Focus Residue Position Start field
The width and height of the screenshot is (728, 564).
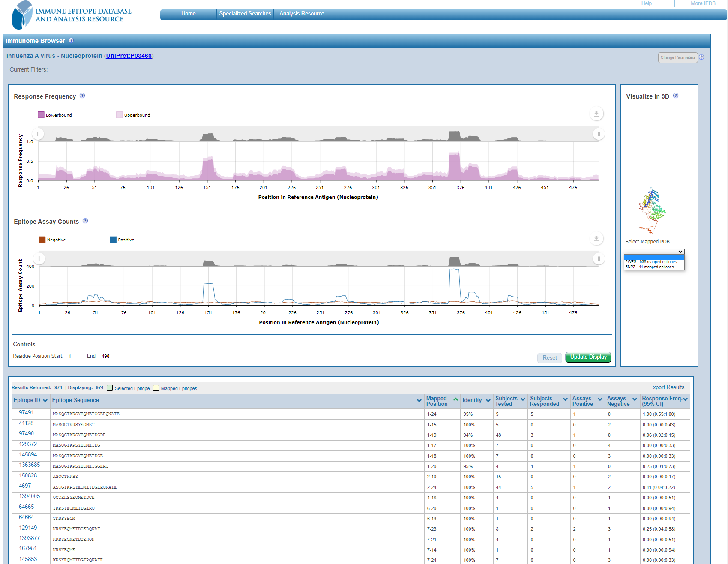75,356
